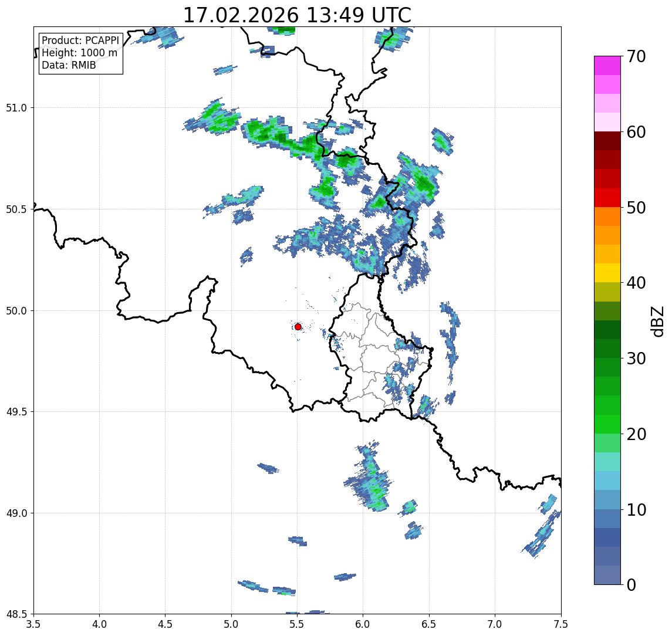672x636 pixels.
Task: Click longitude axis label 5.5
Action: tap(298, 624)
